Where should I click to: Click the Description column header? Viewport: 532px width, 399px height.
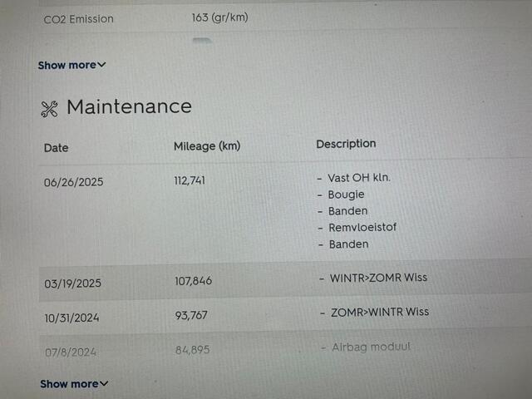click(346, 144)
